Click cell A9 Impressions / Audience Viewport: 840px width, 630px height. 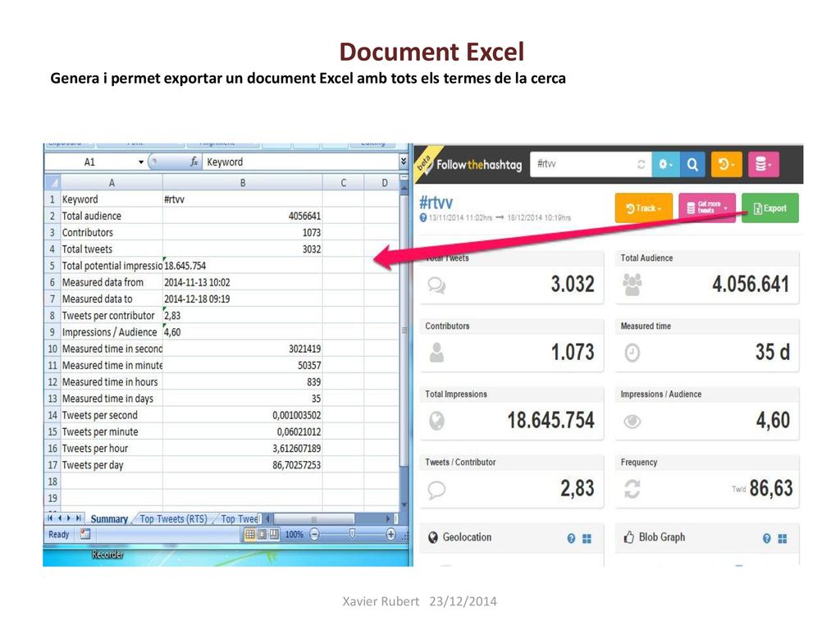[112, 332]
